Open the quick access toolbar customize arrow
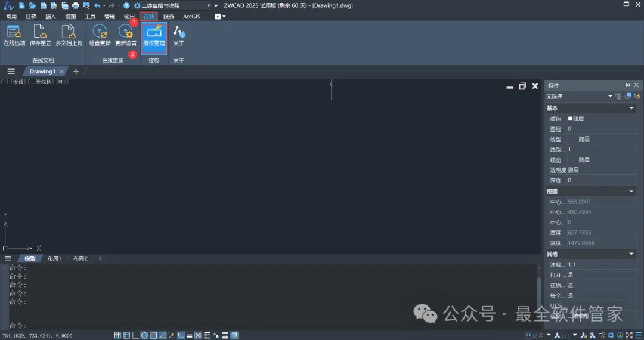 (216, 6)
